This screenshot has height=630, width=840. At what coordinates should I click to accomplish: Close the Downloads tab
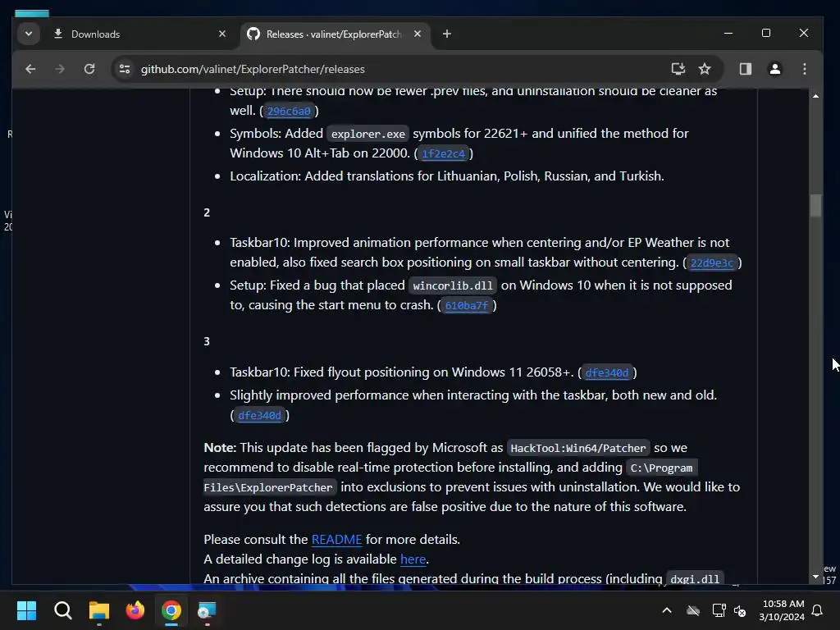click(x=222, y=34)
